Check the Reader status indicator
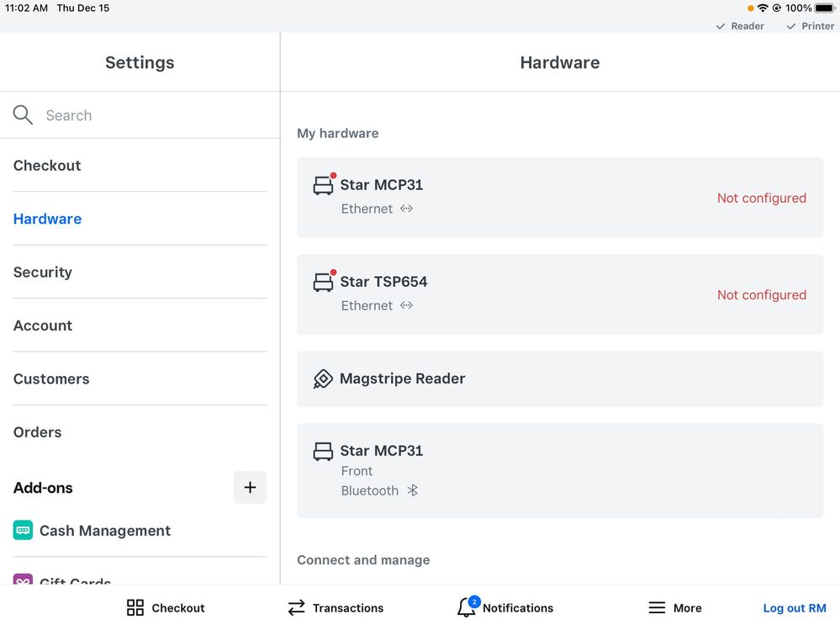Image resolution: width=840 pixels, height=630 pixels. (x=740, y=26)
